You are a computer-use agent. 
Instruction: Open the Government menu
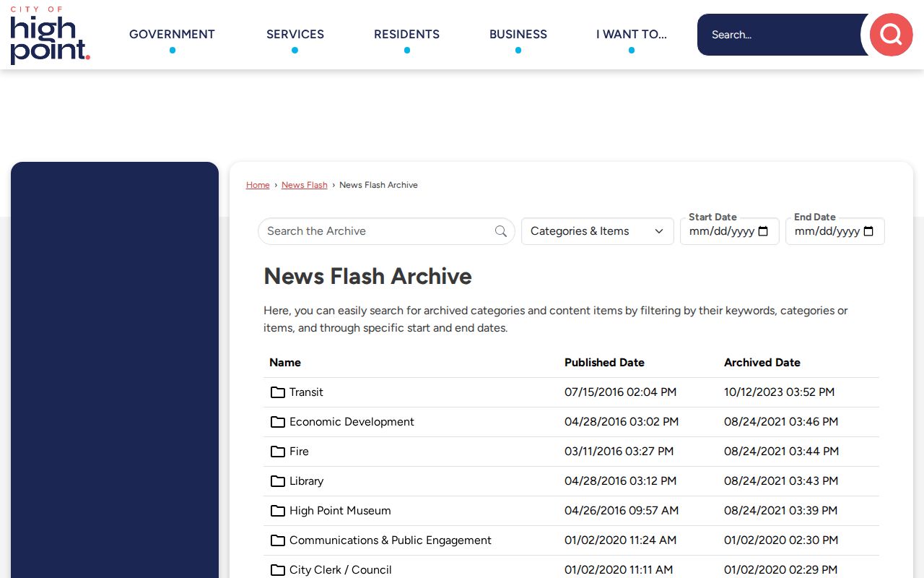pyautogui.click(x=172, y=35)
